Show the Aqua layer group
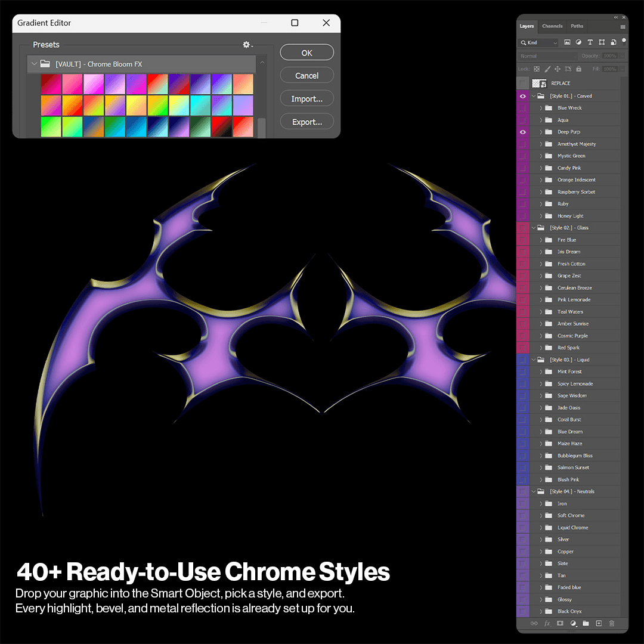 click(x=523, y=120)
